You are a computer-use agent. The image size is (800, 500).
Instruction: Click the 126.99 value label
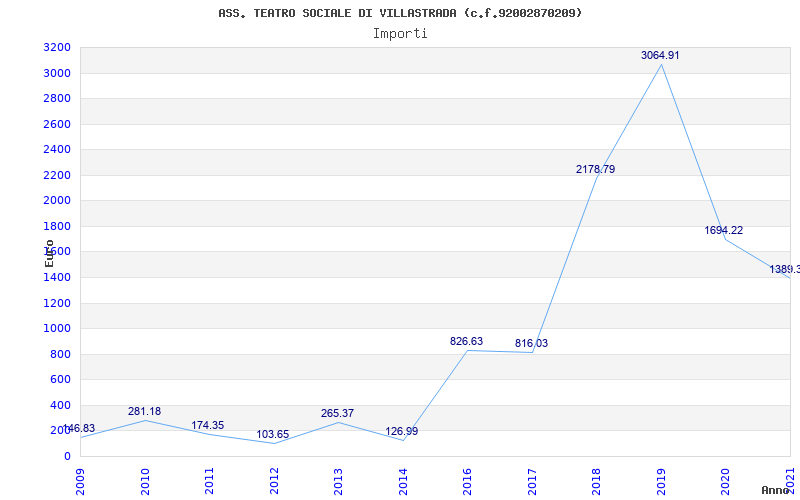pyautogui.click(x=402, y=431)
